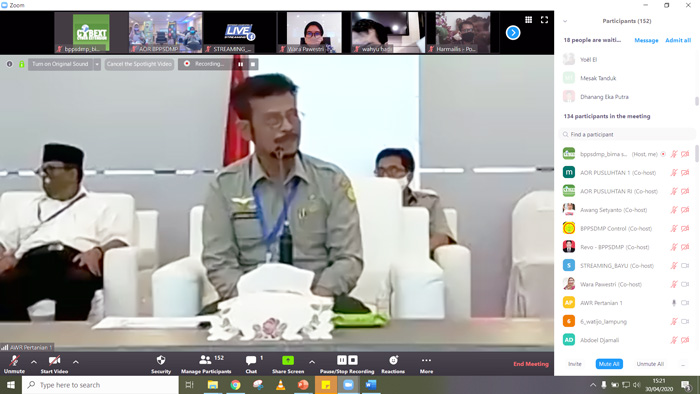Pause recording in top recording indicator
This screenshot has height=394, width=700.
click(241, 64)
